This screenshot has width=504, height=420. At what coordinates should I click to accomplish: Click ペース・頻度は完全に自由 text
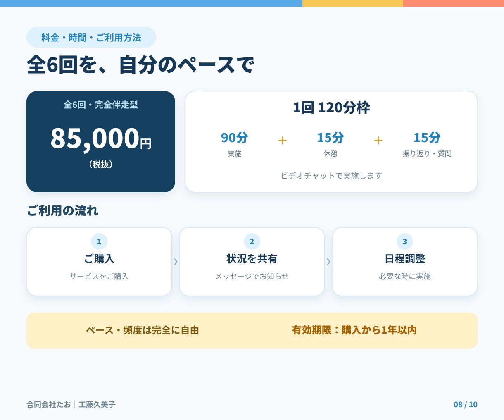pos(143,330)
